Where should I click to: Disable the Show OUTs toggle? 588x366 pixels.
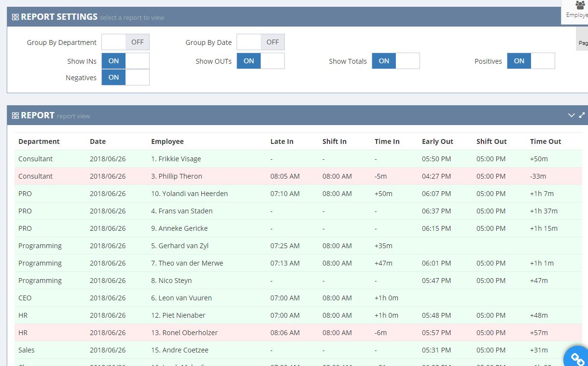(x=261, y=61)
